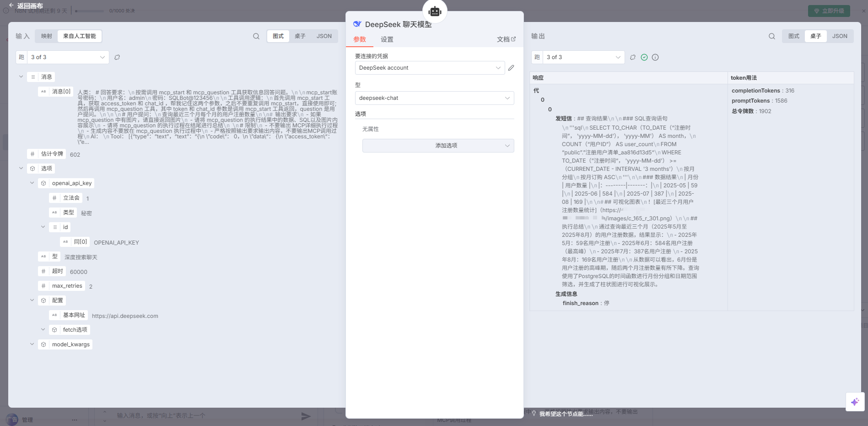The width and height of the screenshot is (868, 426).
Task: Open DeepSeek account credential dropdown
Action: coord(430,68)
